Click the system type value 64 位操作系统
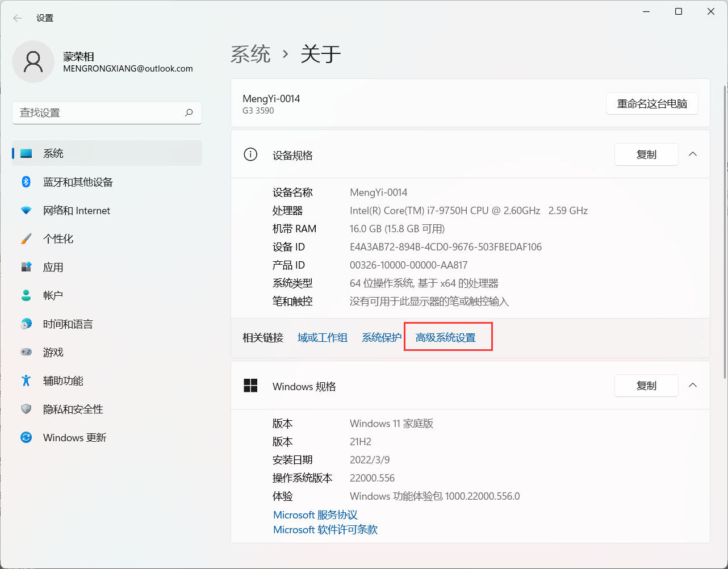 [x=424, y=283]
